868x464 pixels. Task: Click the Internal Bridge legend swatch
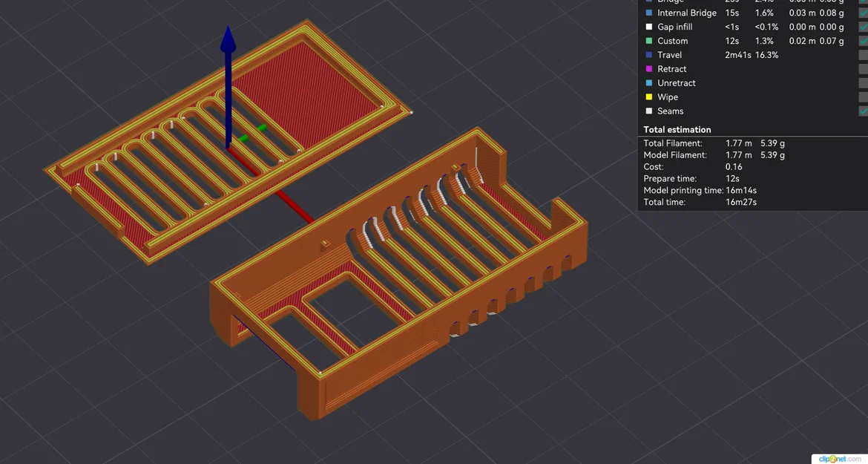pyautogui.click(x=649, y=13)
